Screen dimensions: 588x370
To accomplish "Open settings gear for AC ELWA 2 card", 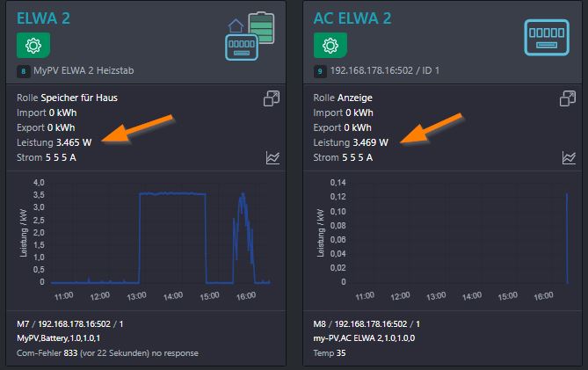I will (x=330, y=46).
